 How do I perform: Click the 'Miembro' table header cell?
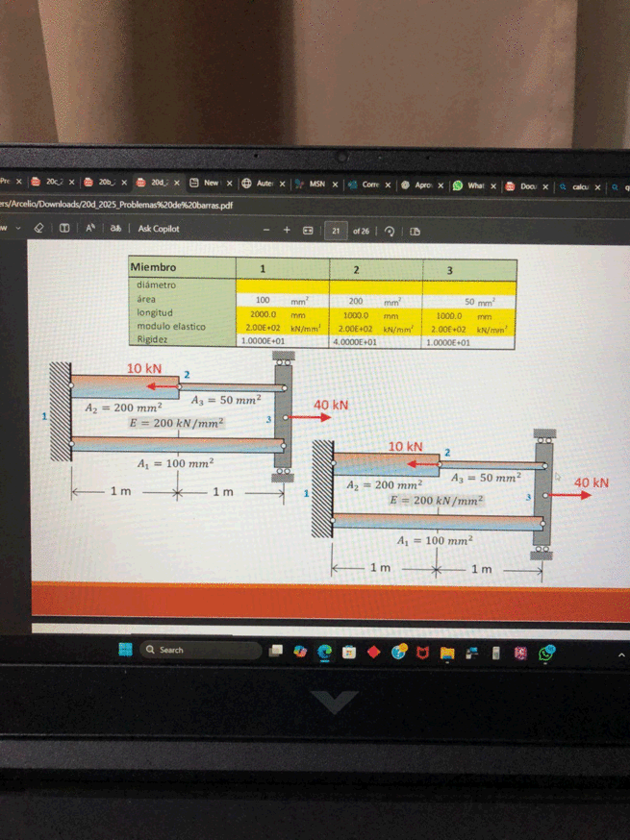click(183, 267)
